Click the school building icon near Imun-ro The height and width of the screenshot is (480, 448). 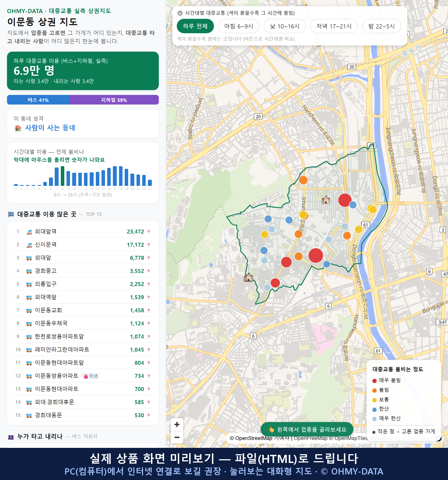point(326,199)
